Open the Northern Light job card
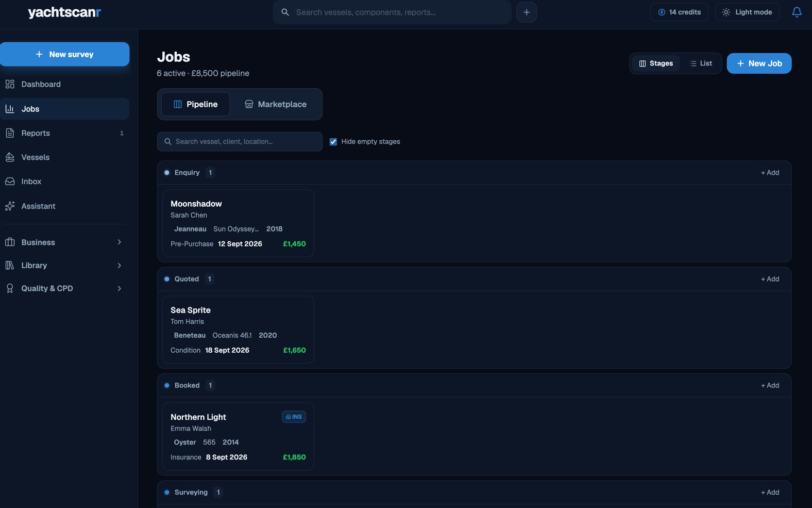Screen dimensions: 812x508 (x=238, y=436)
